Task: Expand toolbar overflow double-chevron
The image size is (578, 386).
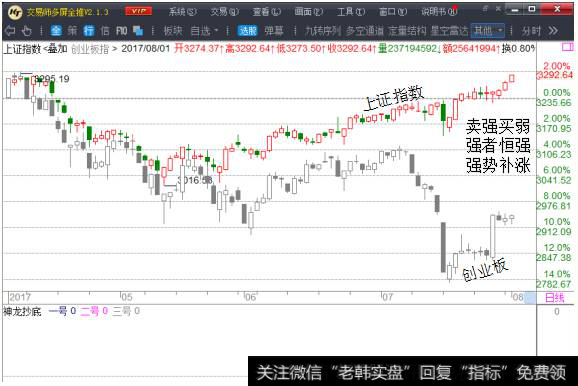Action: 553,31
